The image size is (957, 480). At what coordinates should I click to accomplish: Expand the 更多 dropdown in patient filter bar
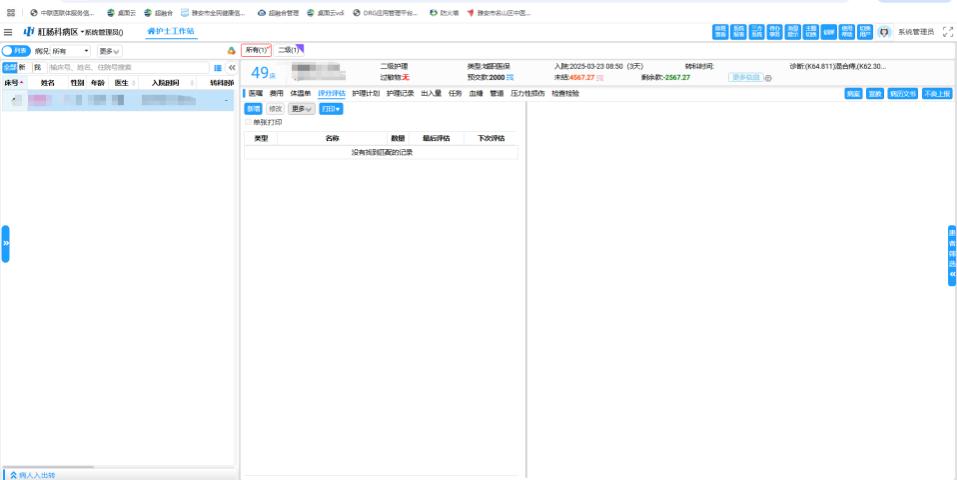[x=109, y=51]
